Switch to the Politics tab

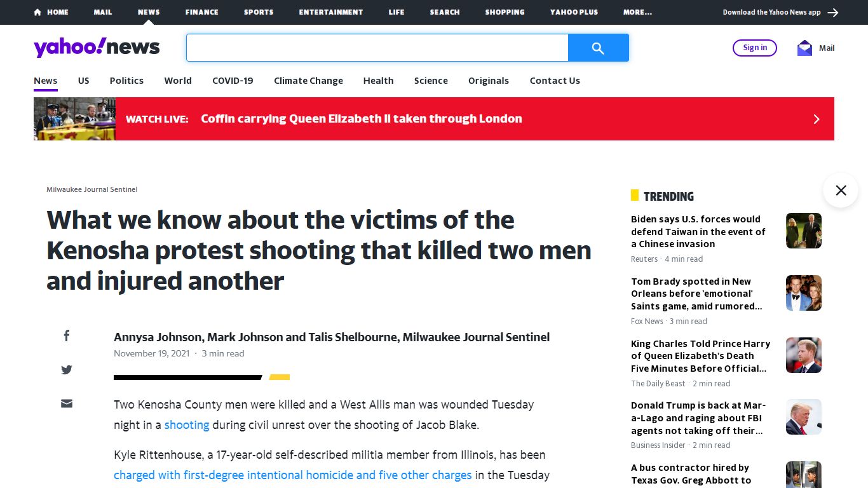(x=126, y=81)
